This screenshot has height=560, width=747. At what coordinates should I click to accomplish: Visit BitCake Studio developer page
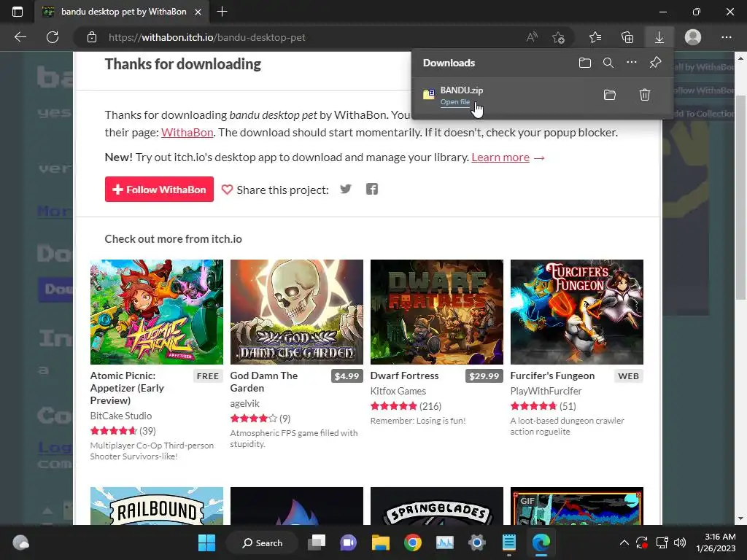[x=121, y=416]
